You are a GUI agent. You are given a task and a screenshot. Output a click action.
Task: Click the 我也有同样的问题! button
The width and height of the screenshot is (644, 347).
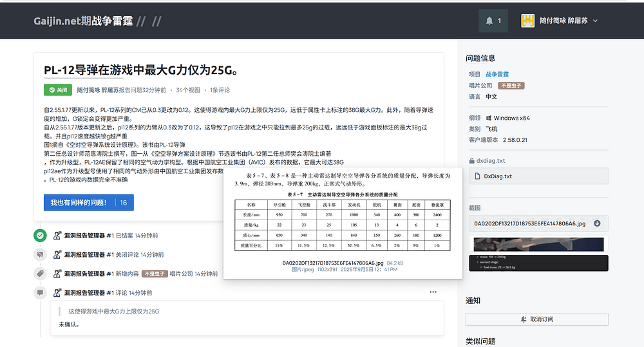click(89, 202)
